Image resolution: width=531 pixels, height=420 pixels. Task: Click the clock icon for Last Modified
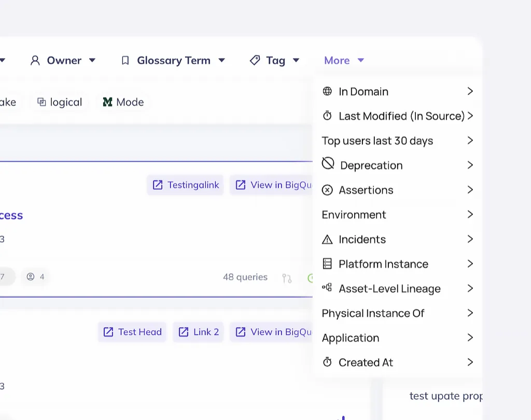click(x=327, y=116)
